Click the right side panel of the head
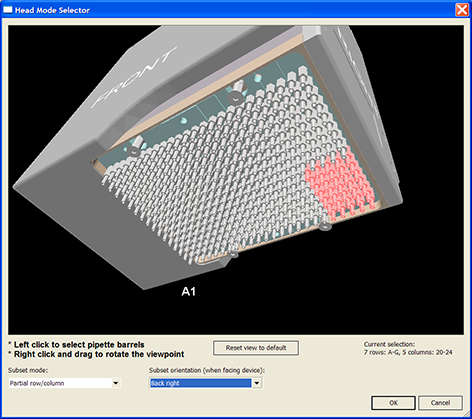 coord(367,100)
